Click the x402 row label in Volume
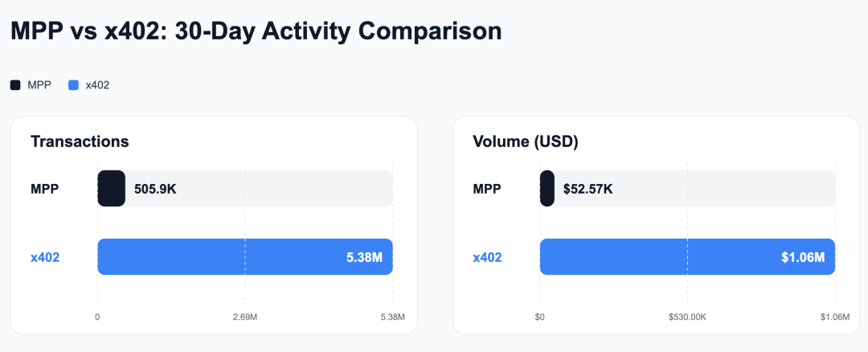The width and height of the screenshot is (868, 352). (x=487, y=257)
